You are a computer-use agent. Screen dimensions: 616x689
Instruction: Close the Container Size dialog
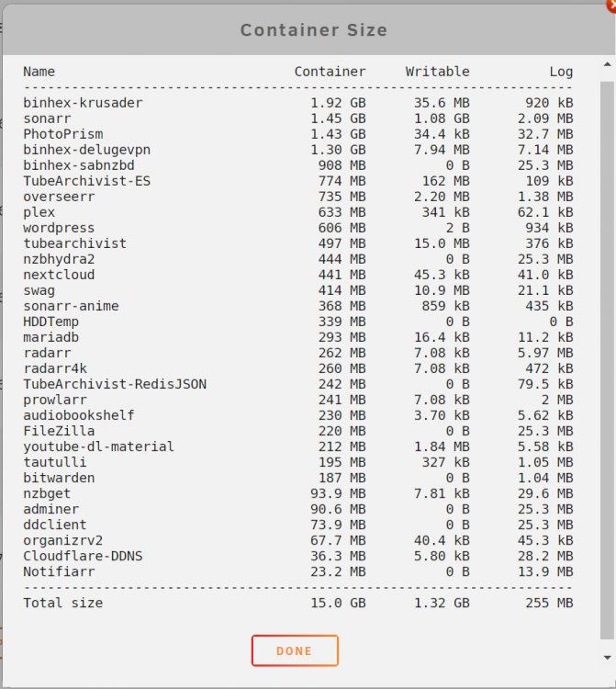click(611, 6)
